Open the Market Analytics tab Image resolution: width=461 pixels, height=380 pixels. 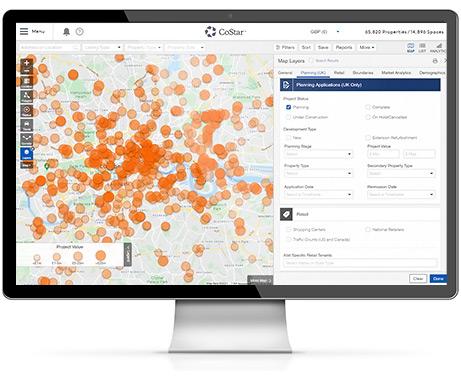(x=396, y=73)
